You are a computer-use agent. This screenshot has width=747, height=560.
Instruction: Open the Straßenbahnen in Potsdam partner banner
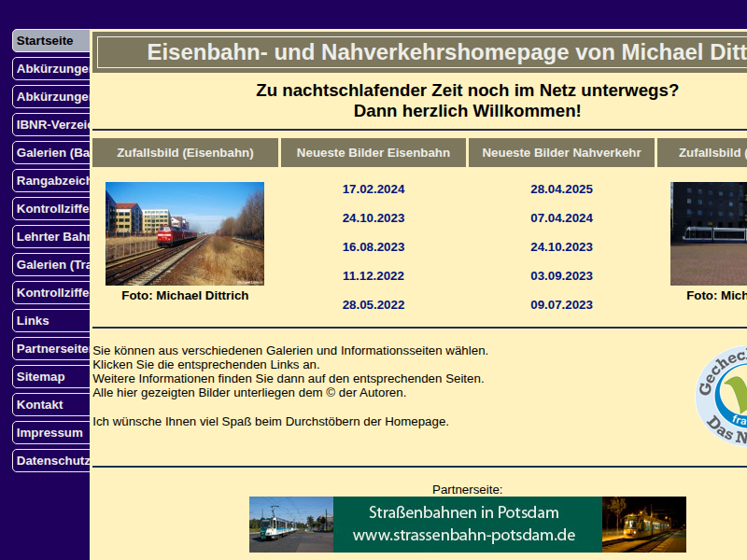pos(467,525)
